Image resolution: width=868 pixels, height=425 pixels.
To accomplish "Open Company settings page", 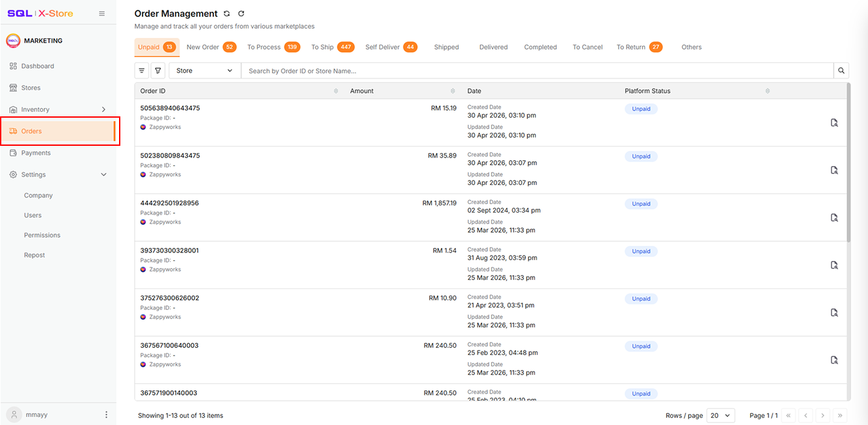I will point(38,195).
